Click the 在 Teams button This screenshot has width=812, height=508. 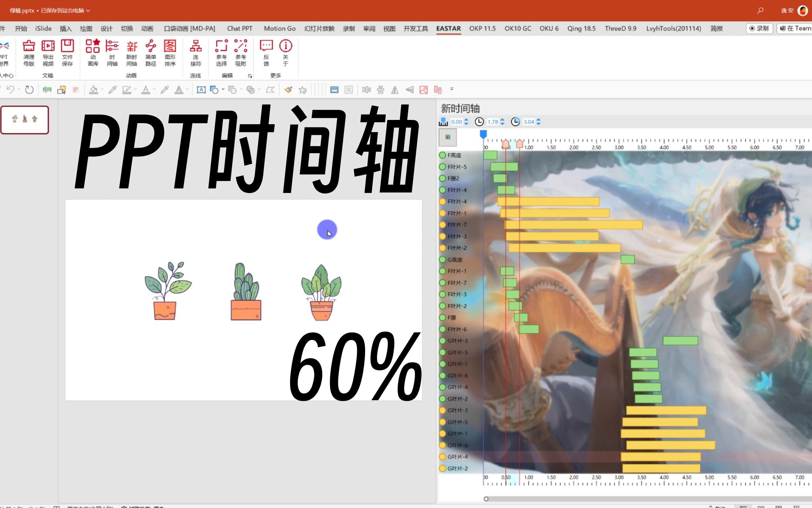[x=795, y=28]
